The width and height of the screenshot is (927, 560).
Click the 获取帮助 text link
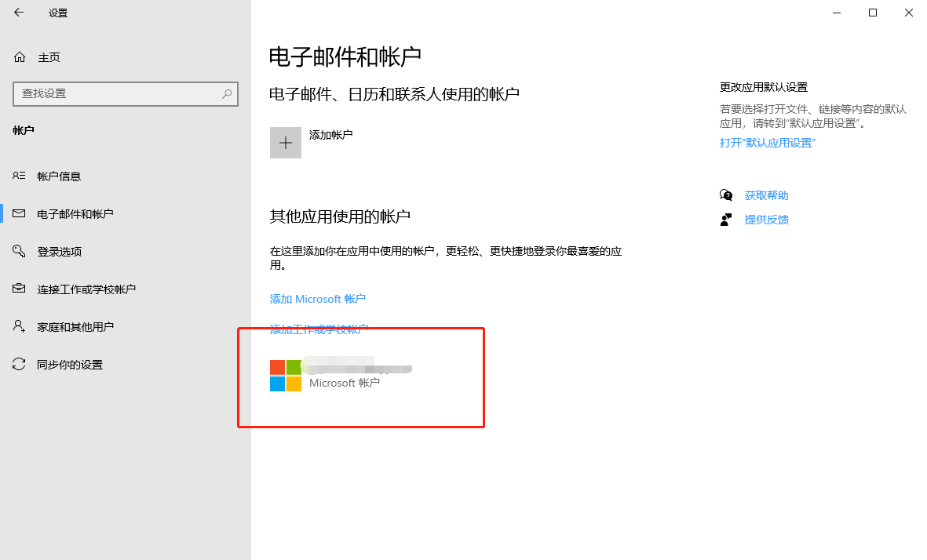pyautogui.click(x=767, y=195)
